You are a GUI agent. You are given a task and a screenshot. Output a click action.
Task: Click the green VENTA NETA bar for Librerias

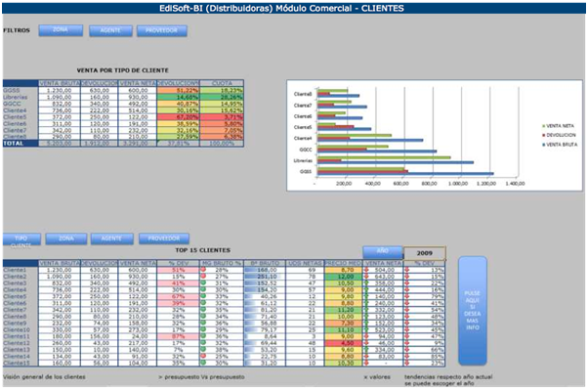pos(384,157)
